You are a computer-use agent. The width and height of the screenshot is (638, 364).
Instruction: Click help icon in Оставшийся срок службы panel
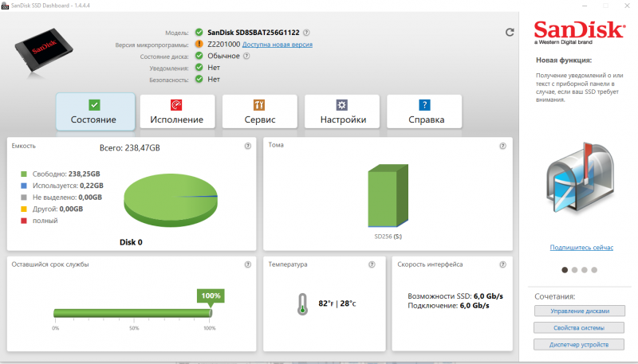tap(248, 264)
